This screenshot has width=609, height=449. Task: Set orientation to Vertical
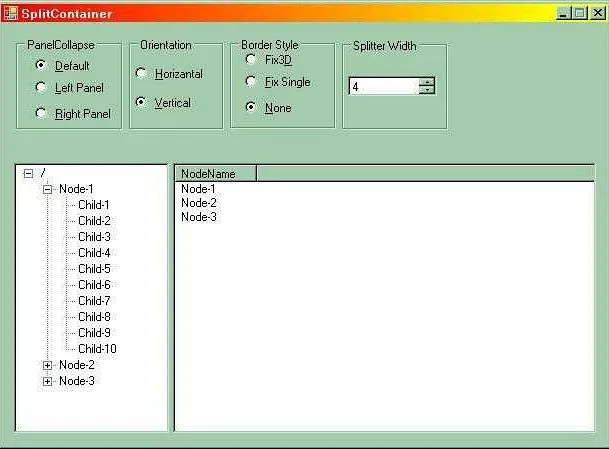pos(141,102)
